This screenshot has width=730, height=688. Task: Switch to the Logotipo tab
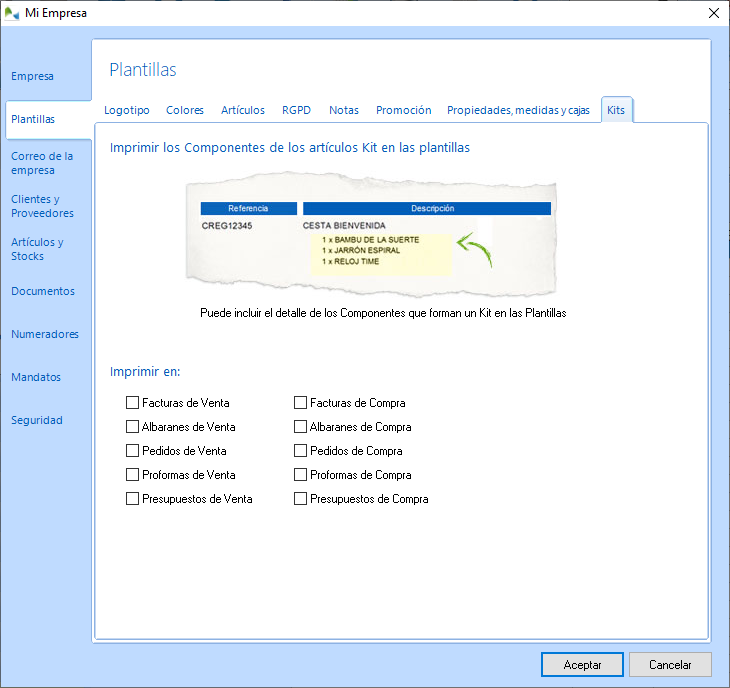point(127,110)
